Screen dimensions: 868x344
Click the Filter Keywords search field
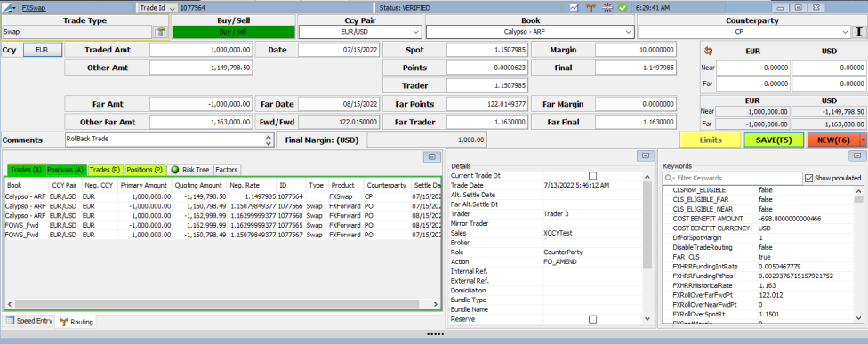(x=732, y=178)
